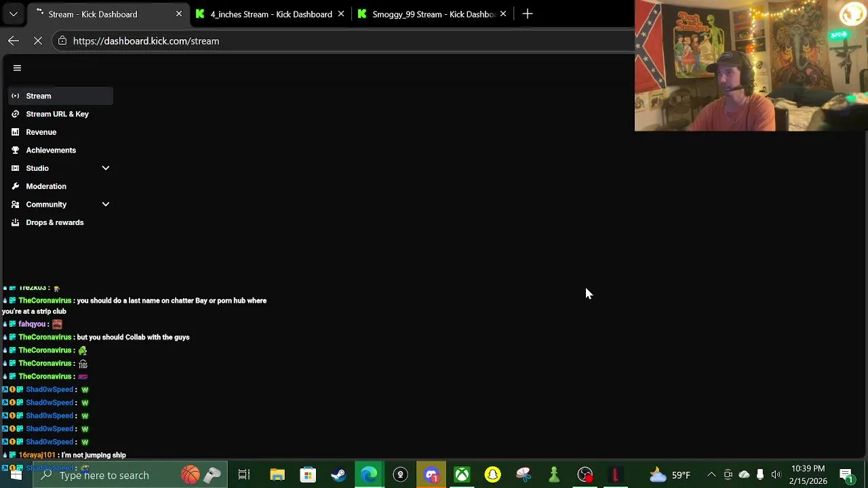Close the Stream - Kick Dashboard tab
Viewport: 868px width, 488px height.
tap(179, 14)
